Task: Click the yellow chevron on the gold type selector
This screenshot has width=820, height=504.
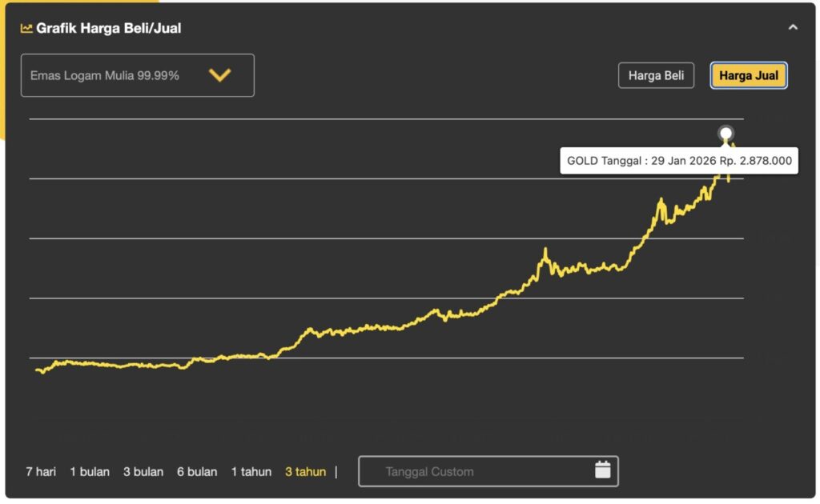Action: (x=221, y=75)
